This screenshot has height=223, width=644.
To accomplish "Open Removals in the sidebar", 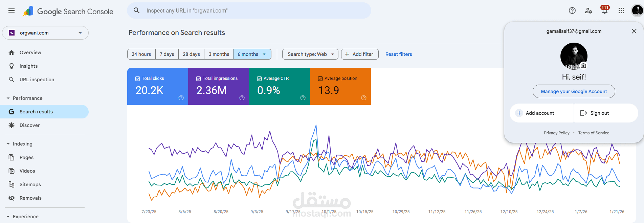I will pos(44,198).
